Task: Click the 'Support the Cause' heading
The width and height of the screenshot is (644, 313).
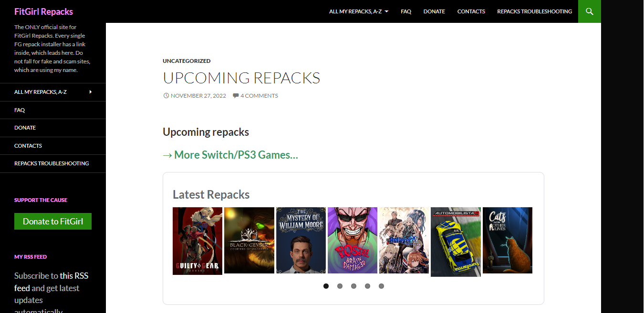Action: coord(41,200)
